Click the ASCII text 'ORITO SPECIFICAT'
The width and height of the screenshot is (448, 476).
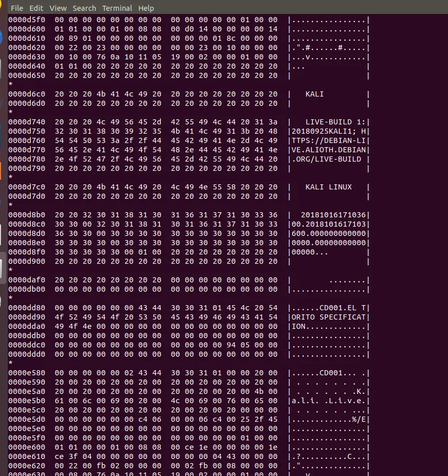click(329, 317)
